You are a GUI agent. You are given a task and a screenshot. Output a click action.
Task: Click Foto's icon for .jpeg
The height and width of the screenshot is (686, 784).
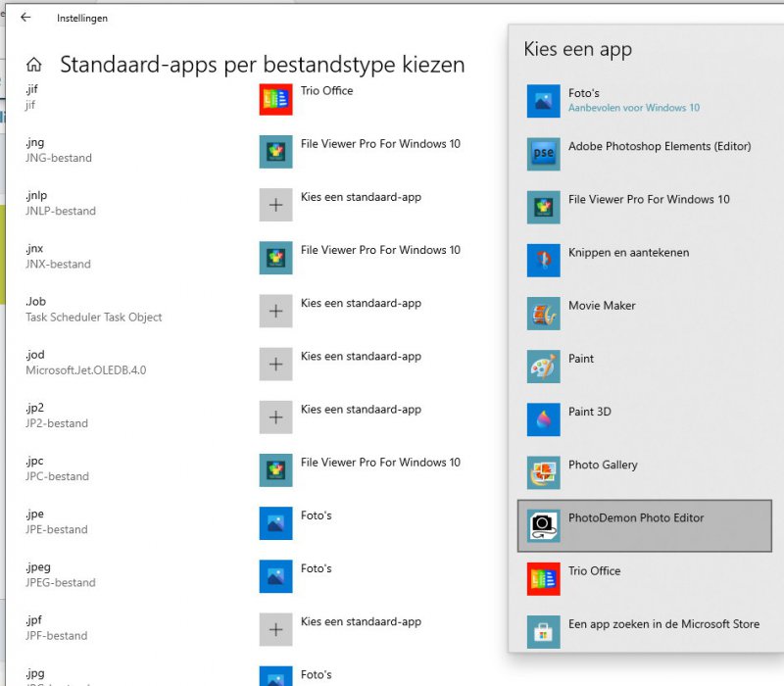(275, 576)
